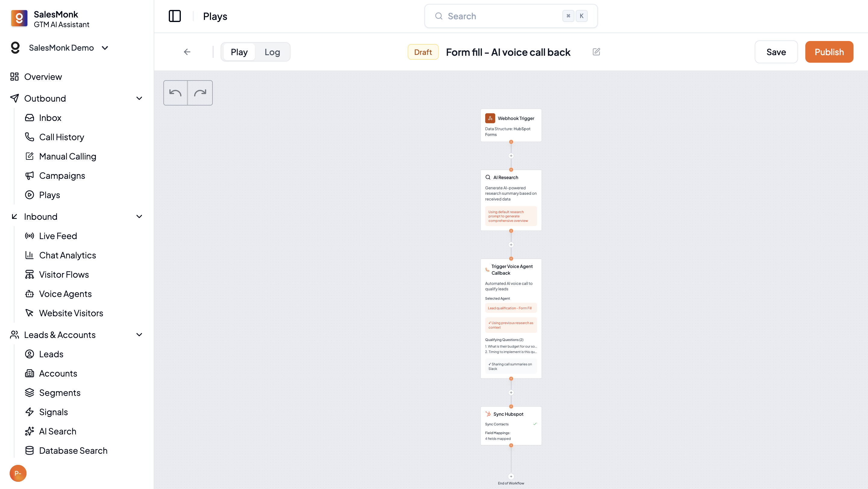Click the undo arrow on canvas
The image size is (868, 489).
pyautogui.click(x=175, y=93)
